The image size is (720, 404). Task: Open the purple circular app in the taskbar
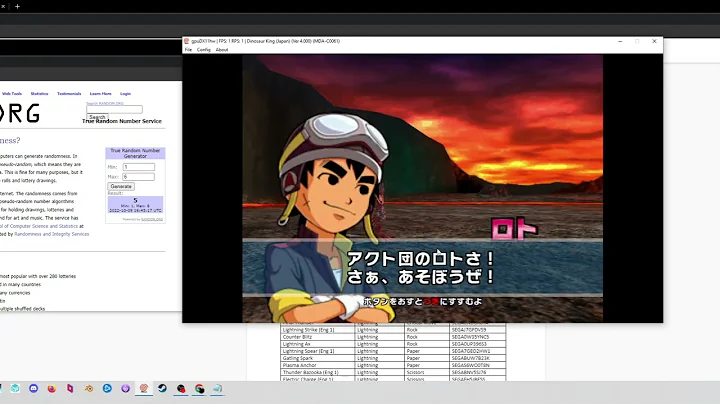pyautogui.click(x=125, y=388)
